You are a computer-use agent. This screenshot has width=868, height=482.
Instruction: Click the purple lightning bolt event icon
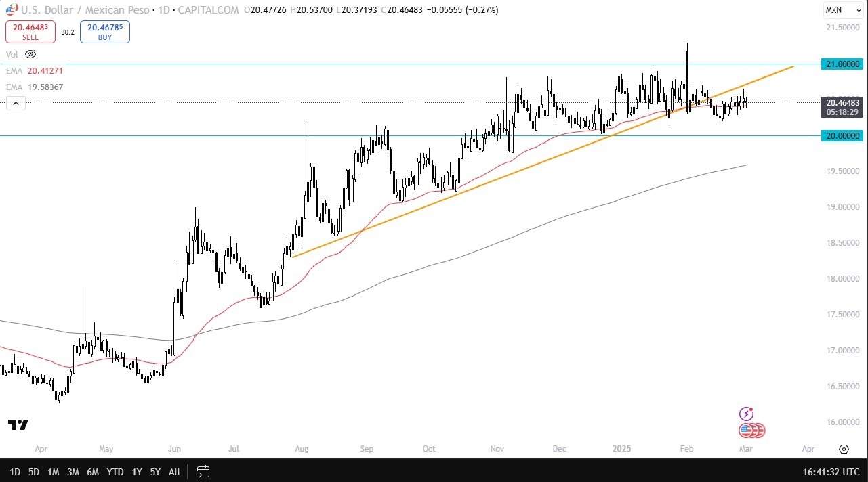pos(746,414)
